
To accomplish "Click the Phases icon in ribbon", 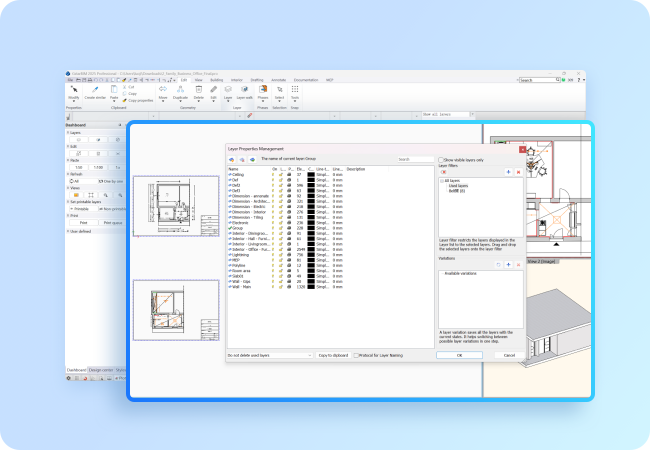I will (262, 89).
